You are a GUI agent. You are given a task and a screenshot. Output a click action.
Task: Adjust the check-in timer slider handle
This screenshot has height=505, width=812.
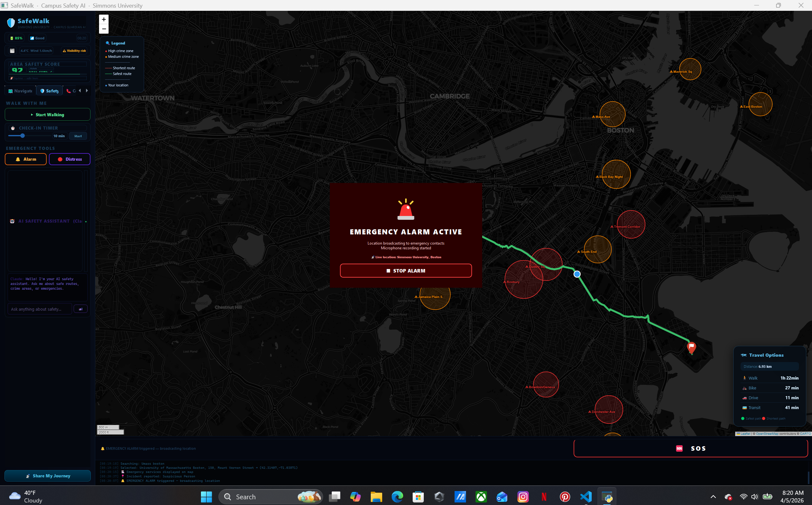22,136
